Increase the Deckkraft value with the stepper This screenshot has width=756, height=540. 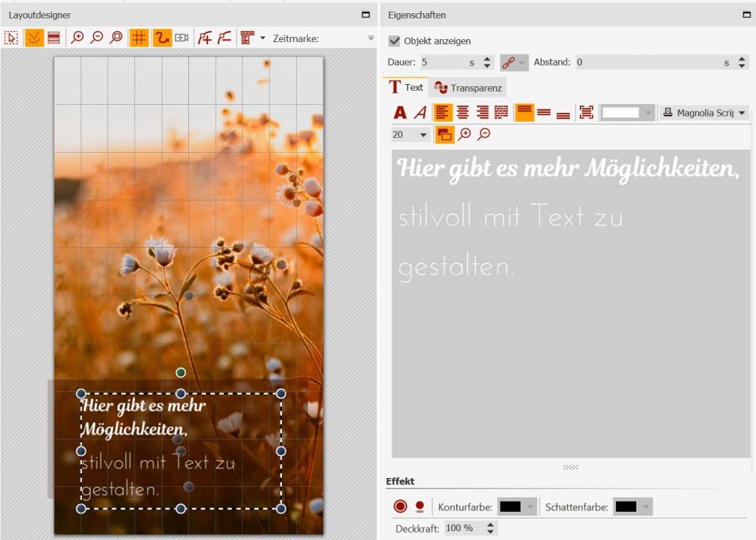click(489, 524)
